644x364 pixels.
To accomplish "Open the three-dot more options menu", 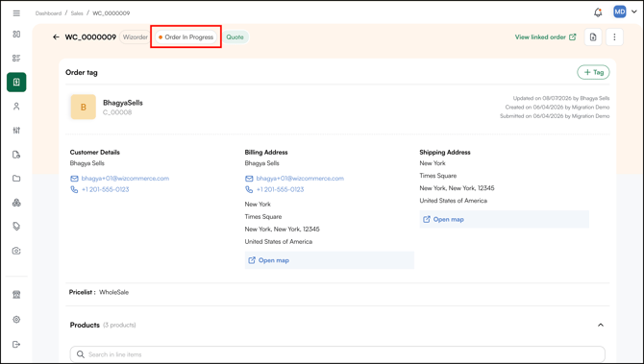I will (614, 36).
